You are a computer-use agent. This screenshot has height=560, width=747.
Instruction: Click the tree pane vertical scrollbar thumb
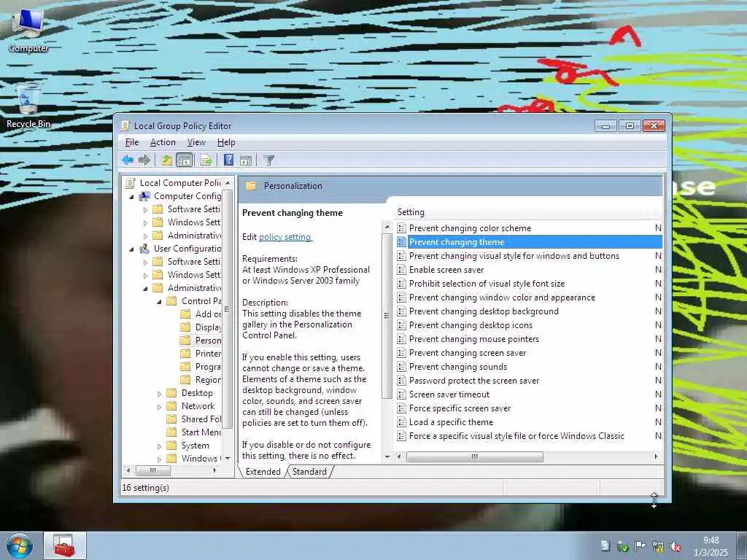tap(228, 309)
